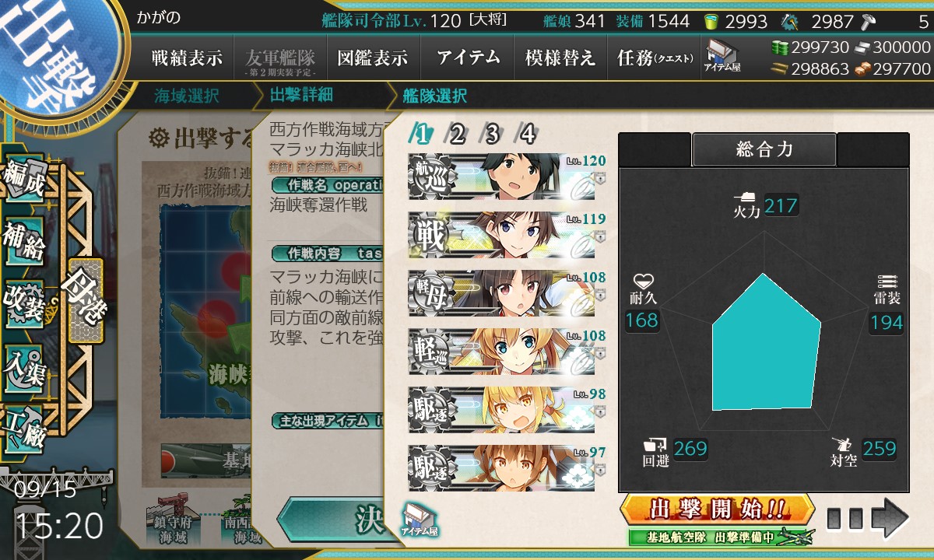
Task: Open 図鑑表示 encyclopedia menu
Action: pyautogui.click(x=373, y=58)
